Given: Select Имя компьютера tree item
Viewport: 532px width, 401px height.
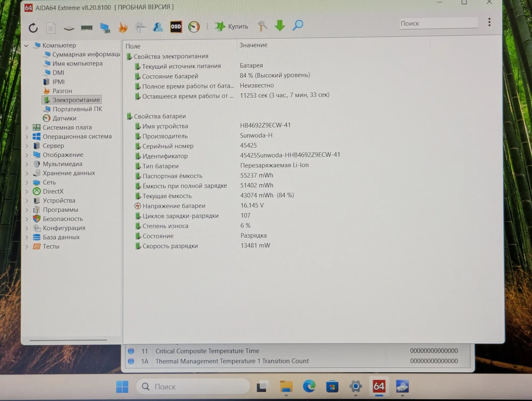Looking at the screenshot, I should [73, 63].
